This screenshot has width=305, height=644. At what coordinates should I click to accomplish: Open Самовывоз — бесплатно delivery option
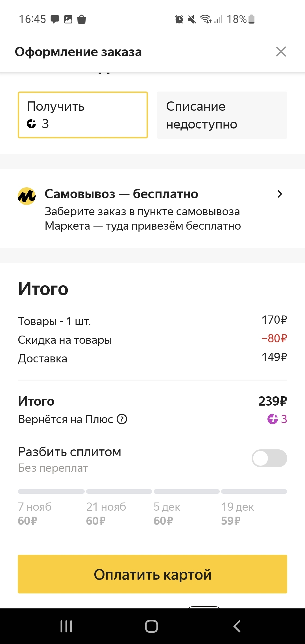coord(121,194)
